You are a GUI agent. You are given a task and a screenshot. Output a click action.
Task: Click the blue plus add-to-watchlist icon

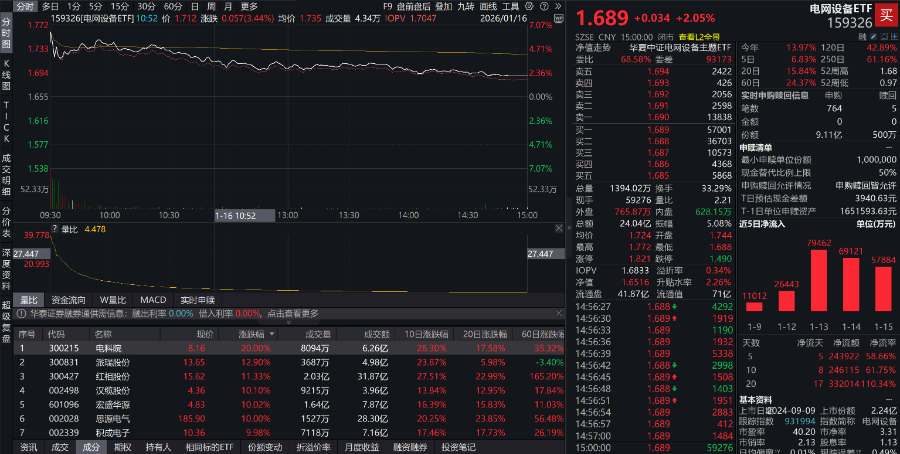point(894,36)
